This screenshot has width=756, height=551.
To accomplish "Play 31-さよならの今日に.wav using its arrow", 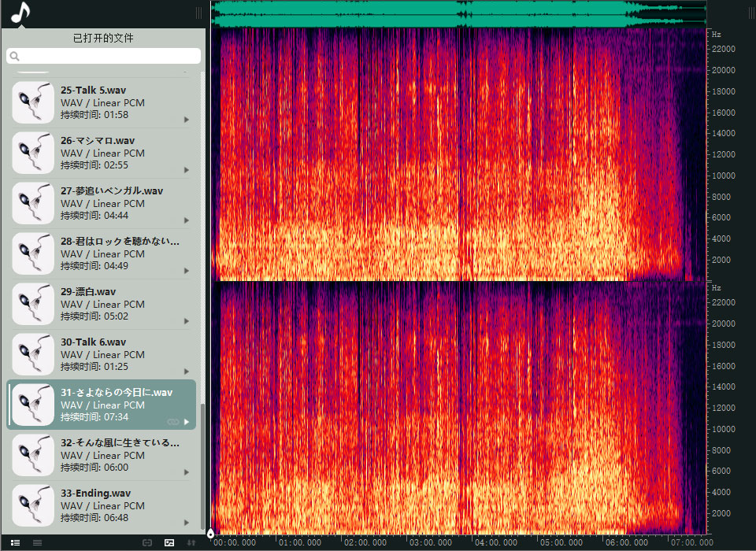I will tap(187, 422).
